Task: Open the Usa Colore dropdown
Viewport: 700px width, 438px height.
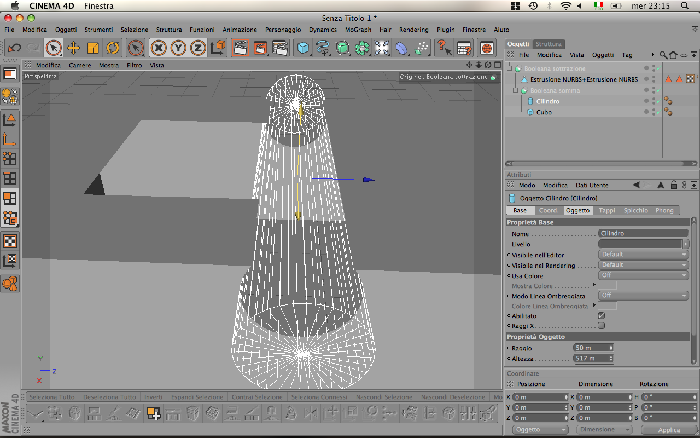Action: point(643,275)
